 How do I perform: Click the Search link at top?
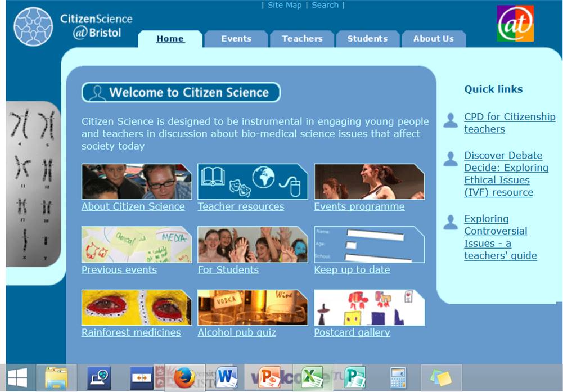click(325, 5)
